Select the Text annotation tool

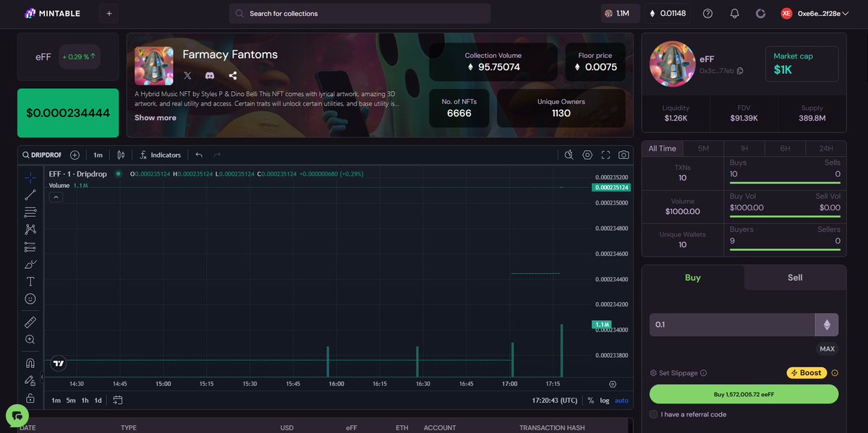point(30,281)
